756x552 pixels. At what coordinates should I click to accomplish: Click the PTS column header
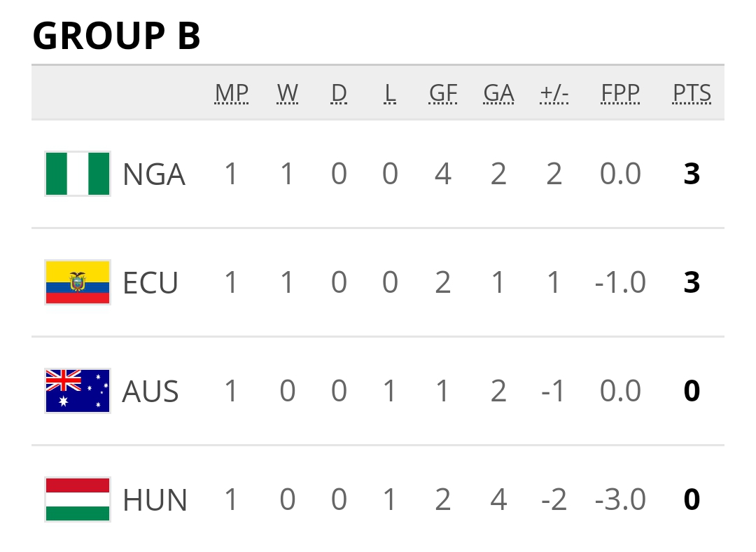[692, 93]
